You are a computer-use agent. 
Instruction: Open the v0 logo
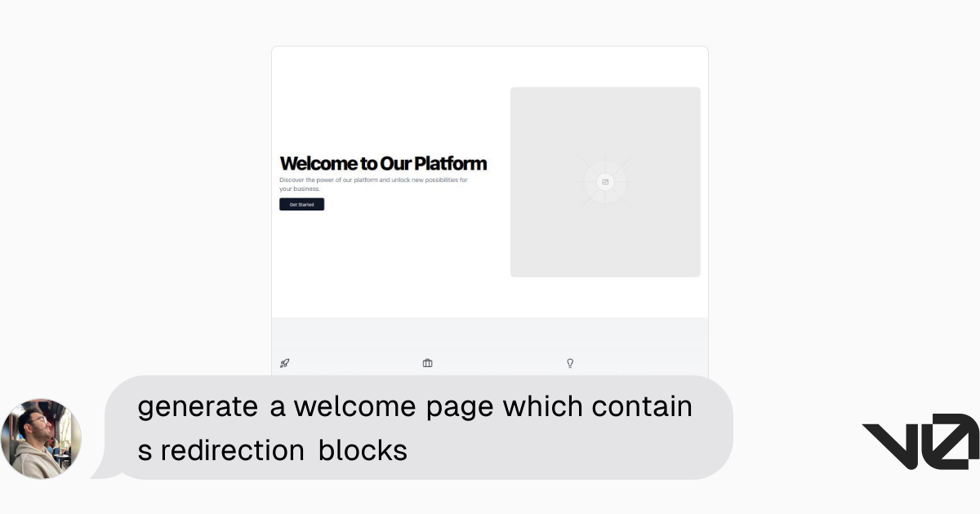[x=920, y=441]
